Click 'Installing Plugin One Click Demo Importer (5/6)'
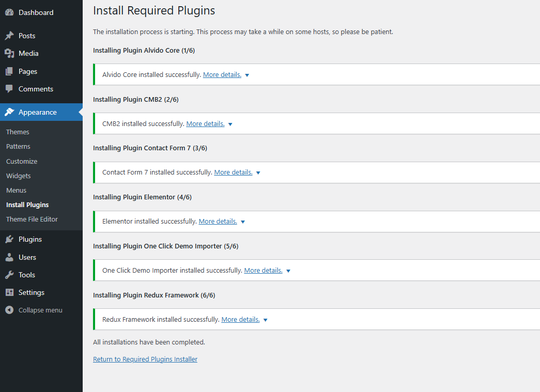This screenshot has height=392, width=540. (166, 246)
